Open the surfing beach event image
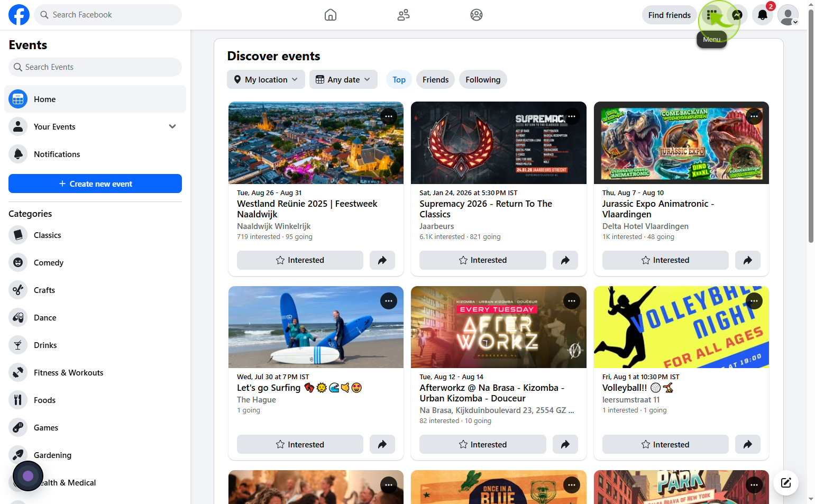 pos(316,327)
